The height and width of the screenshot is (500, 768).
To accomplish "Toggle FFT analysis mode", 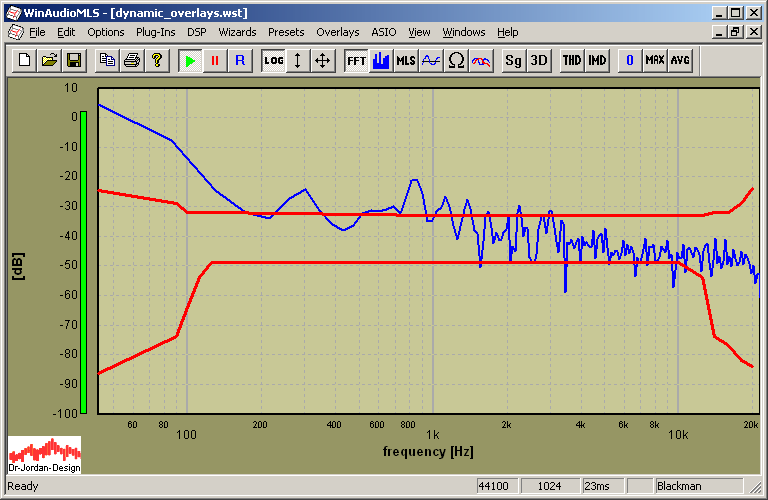I will tap(356, 60).
